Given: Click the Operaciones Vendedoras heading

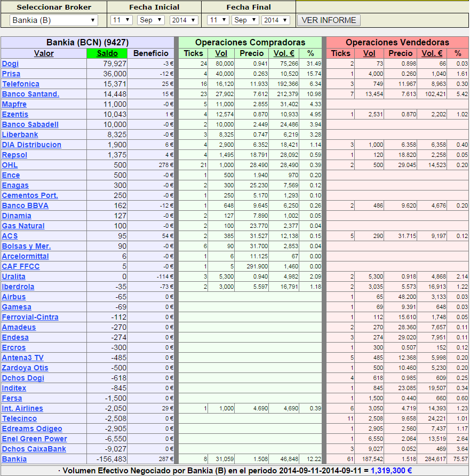Looking at the screenshot, I should (x=397, y=43).
